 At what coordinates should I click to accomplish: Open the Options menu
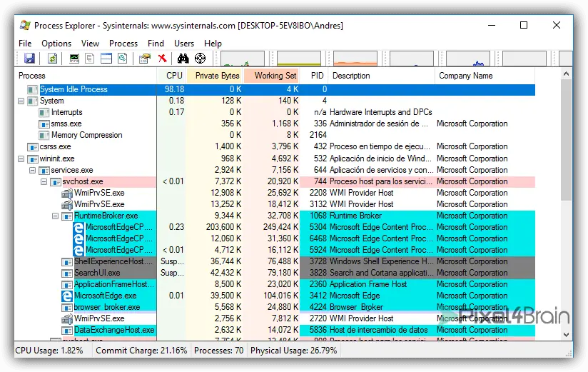(56, 44)
